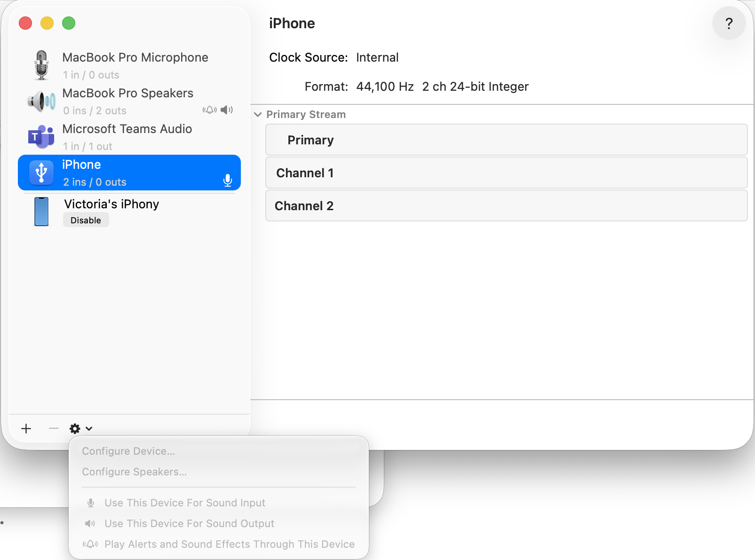
Task: Click the '2 ins / 0 outs' text
Action: [95, 182]
